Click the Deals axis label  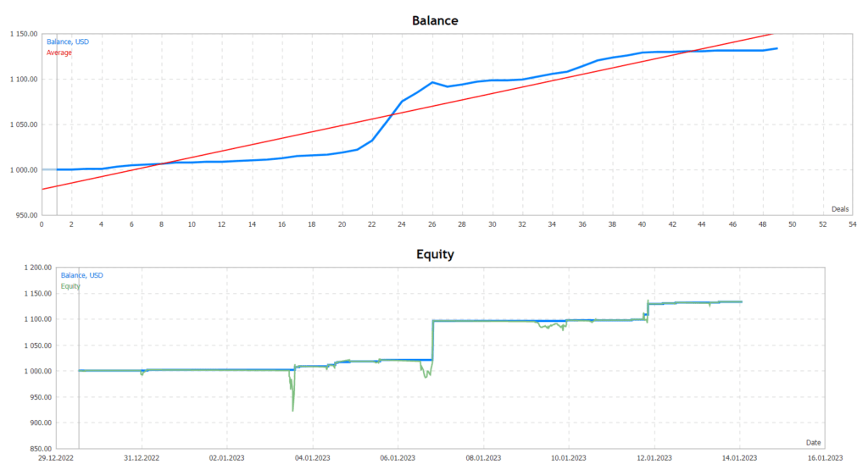pos(839,207)
